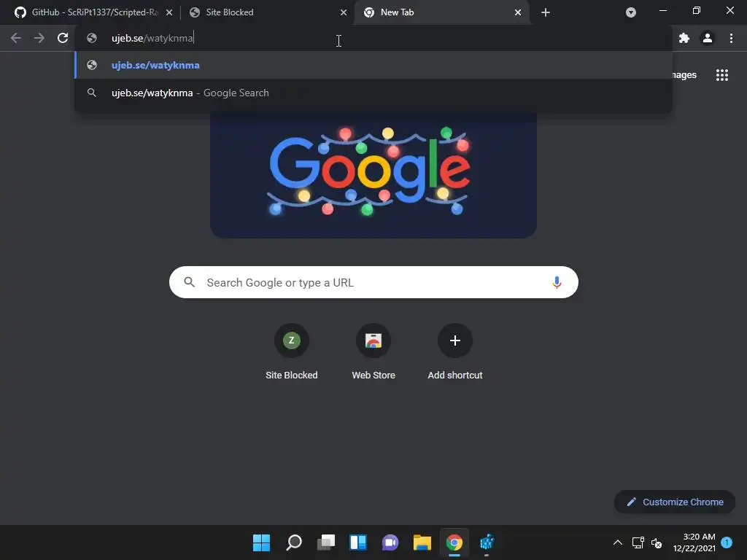Choose the ujeb.se/watyknma Google Search suggestion

coord(373,93)
